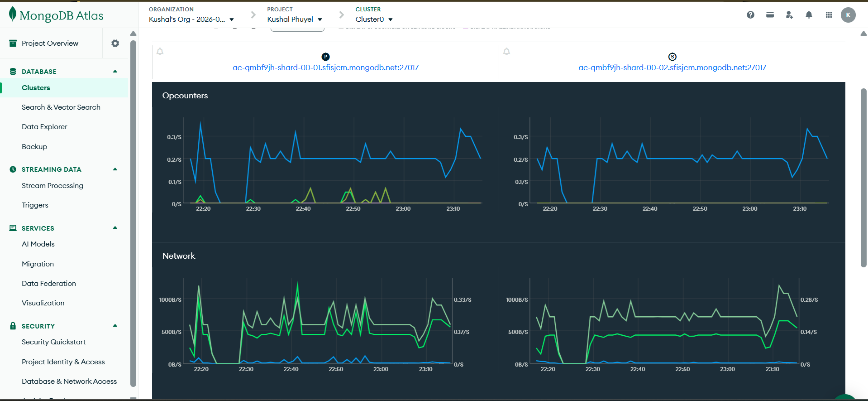This screenshot has height=401, width=868.
Task: Click the MongoDB Atlas logo
Action: pyautogui.click(x=56, y=15)
